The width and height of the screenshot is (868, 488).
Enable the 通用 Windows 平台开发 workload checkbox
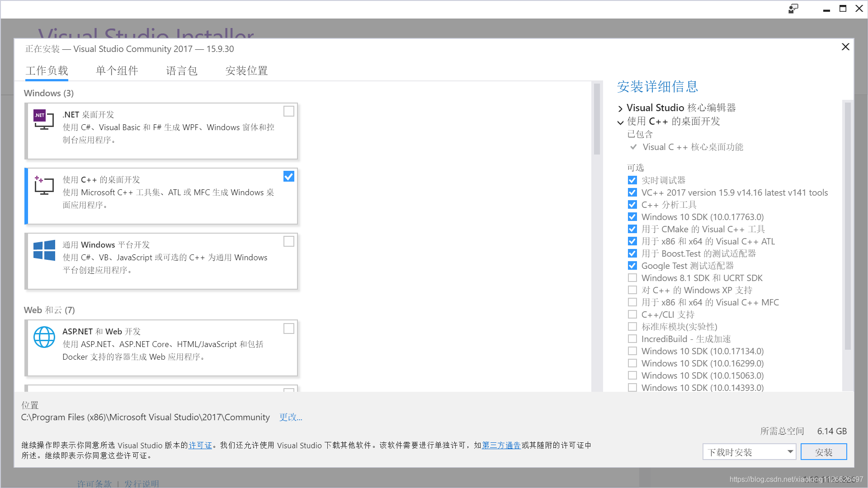click(x=289, y=241)
